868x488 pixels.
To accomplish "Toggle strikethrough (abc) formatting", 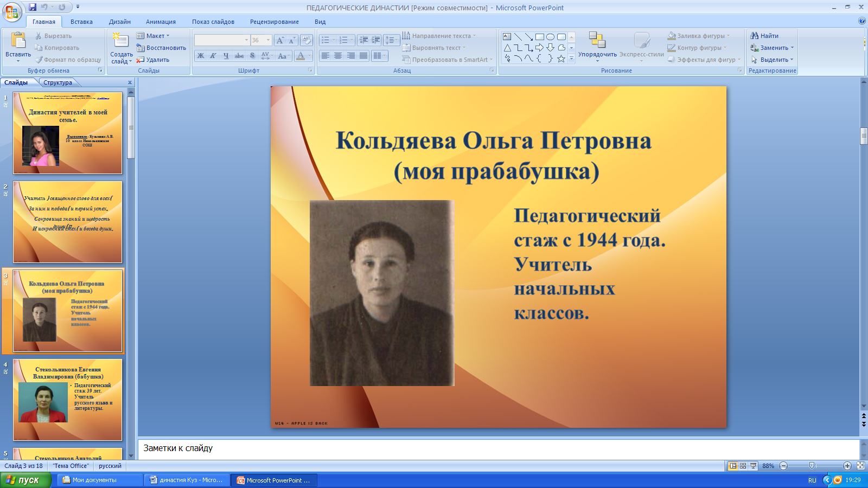I will click(239, 56).
